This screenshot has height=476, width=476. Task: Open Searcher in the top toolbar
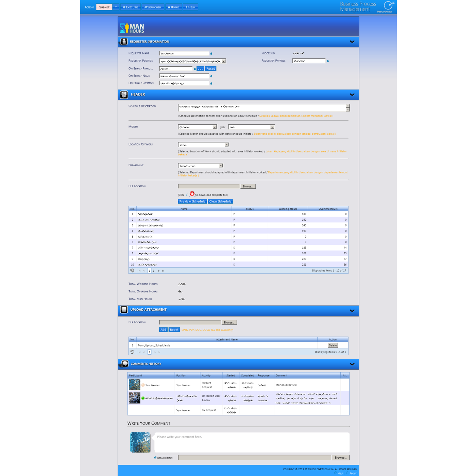point(153,7)
